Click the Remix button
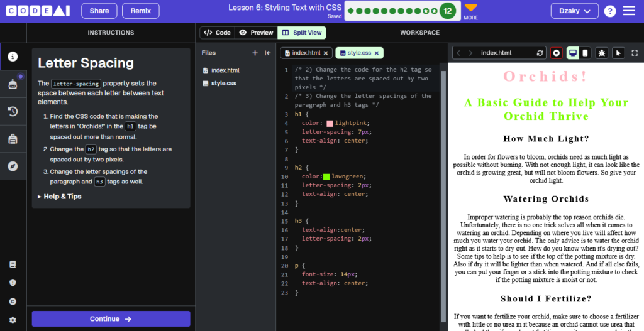This screenshot has height=331, width=644. pyautogui.click(x=141, y=11)
